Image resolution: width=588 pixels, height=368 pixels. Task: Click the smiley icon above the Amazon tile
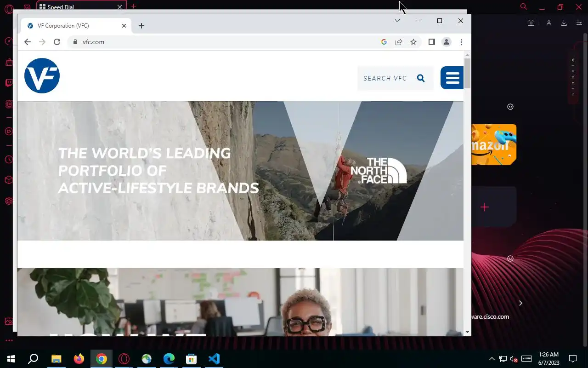510,107
